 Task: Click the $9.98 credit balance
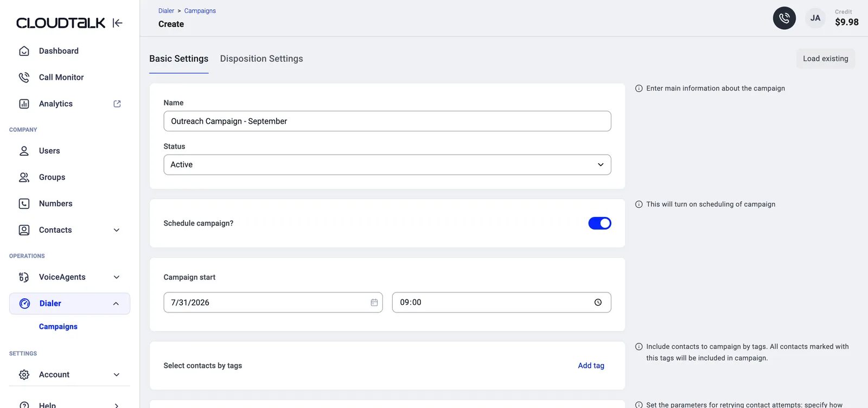coord(847,22)
